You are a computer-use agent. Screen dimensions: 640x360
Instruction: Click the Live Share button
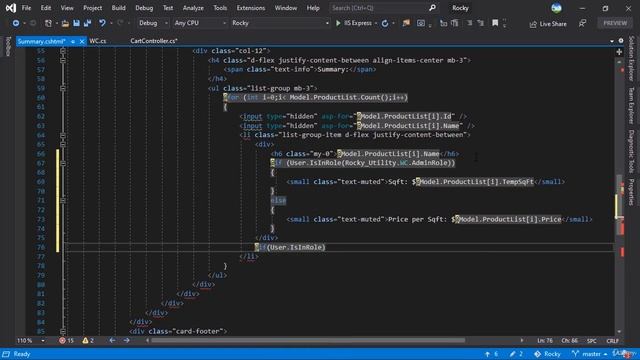[x=548, y=24]
